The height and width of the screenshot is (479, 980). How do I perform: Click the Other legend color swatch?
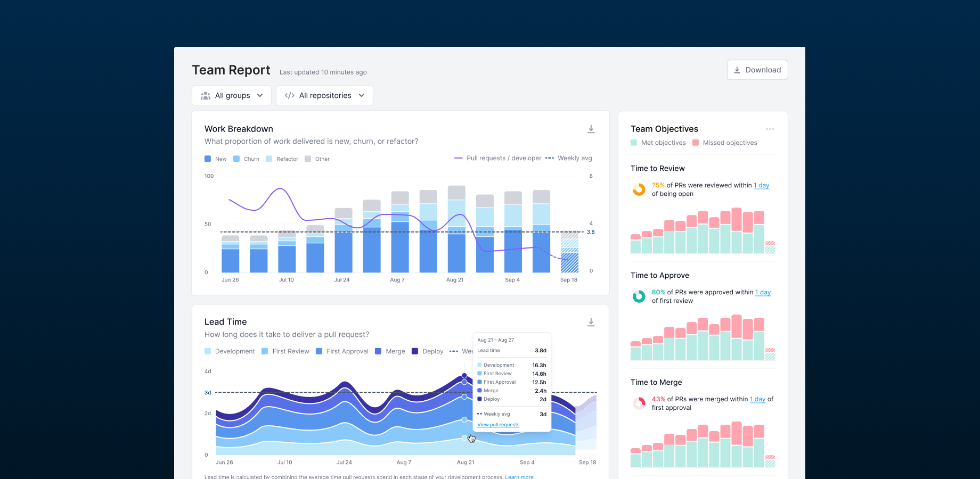pyautogui.click(x=308, y=159)
